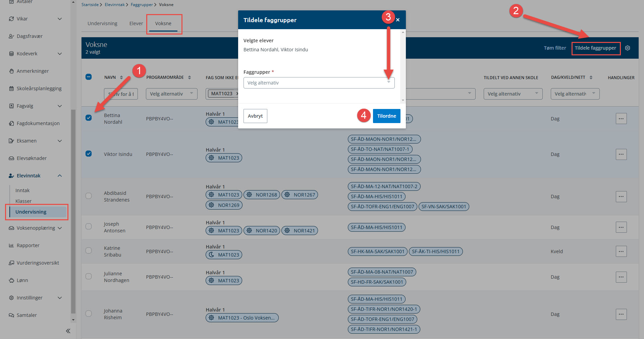
Task: Click the Dagsfravær sidebar icon
Action: 11,36
